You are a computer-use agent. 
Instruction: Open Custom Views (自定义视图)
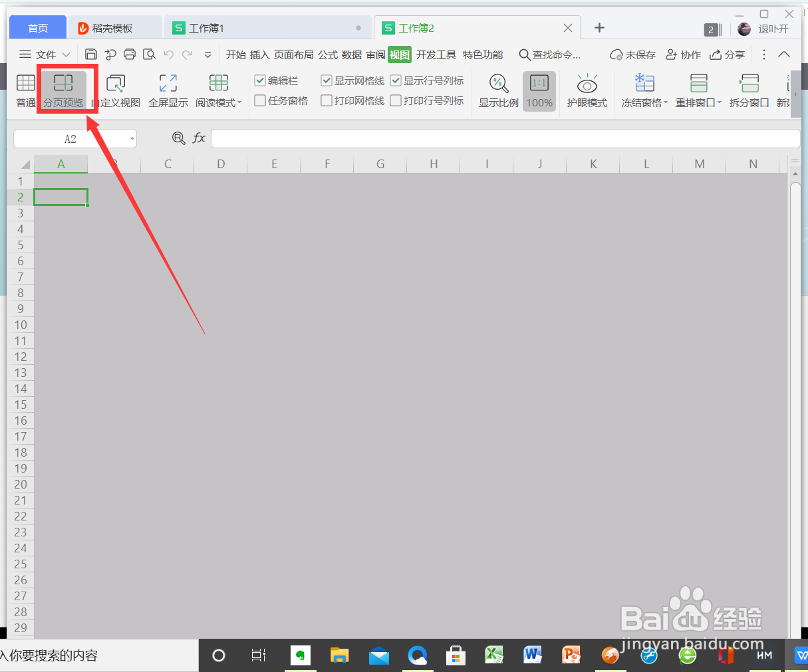click(x=116, y=90)
